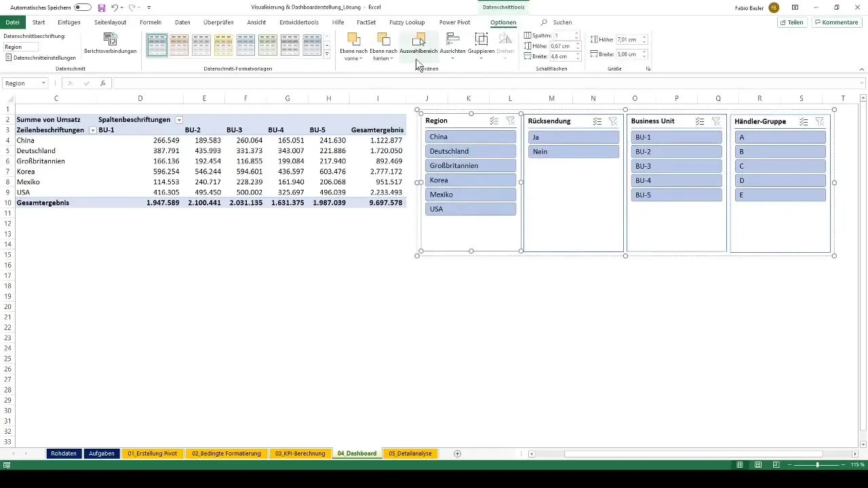This screenshot has height=488, width=868.
Task: Click the undo arrow icon
Action: (115, 7)
